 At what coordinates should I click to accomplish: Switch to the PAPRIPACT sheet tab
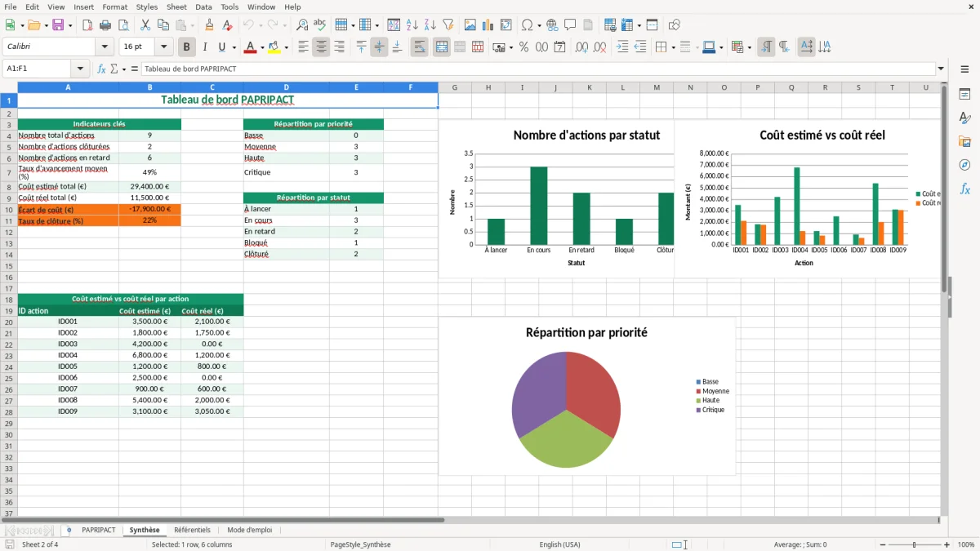pos(99,531)
